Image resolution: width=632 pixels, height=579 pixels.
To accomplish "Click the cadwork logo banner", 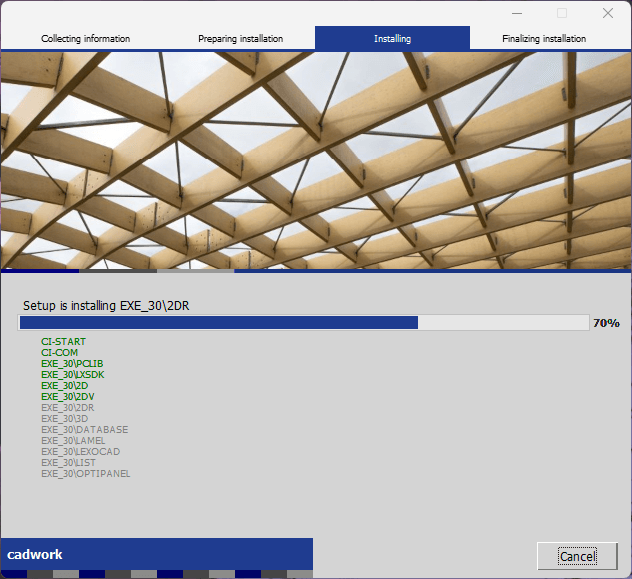I will pyautogui.click(x=157, y=554).
